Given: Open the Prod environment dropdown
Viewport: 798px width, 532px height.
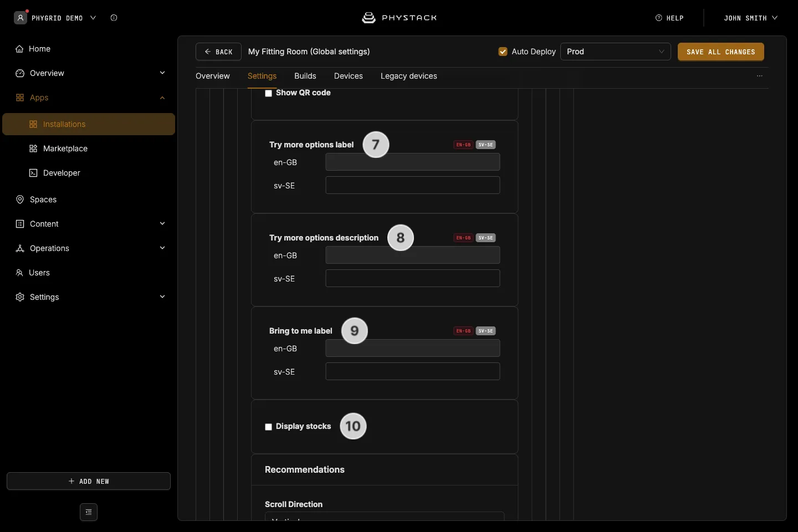Looking at the screenshot, I should pos(616,52).
